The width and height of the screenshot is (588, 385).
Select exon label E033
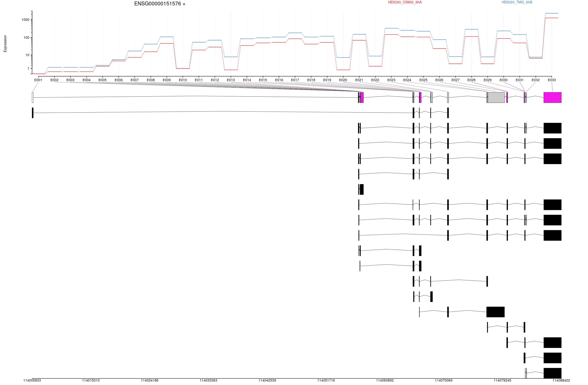552,80
